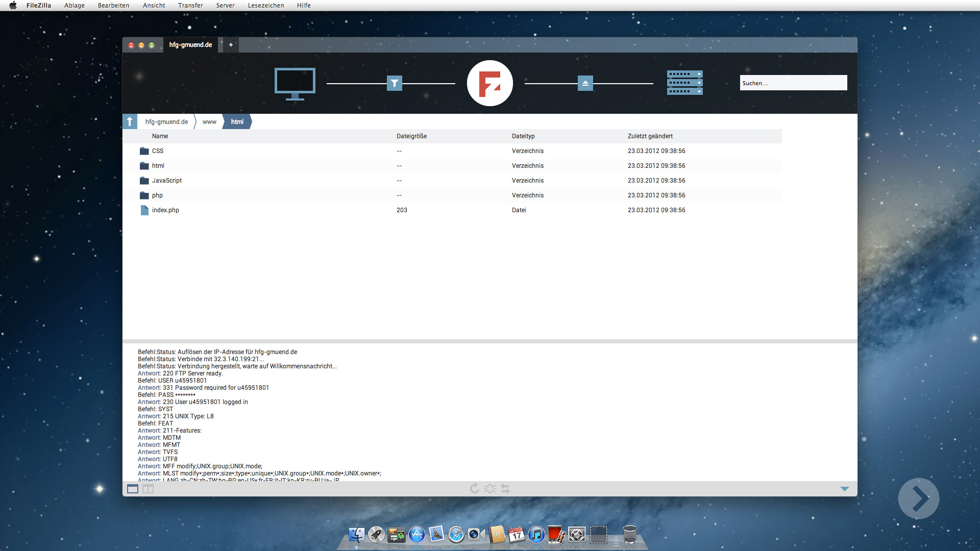Collapse the log panel via the bottom-right chevron
980x551 pixels.
[845, 488]
